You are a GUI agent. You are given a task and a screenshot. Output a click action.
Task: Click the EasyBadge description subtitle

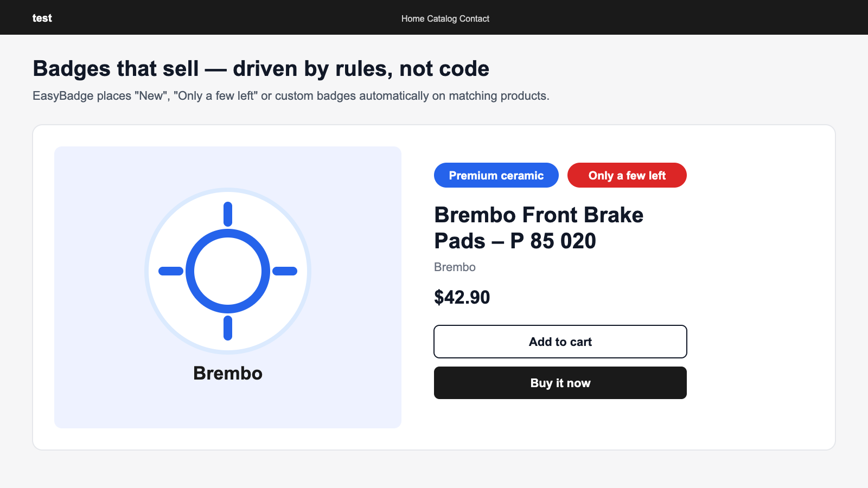[x=291, y=96]
